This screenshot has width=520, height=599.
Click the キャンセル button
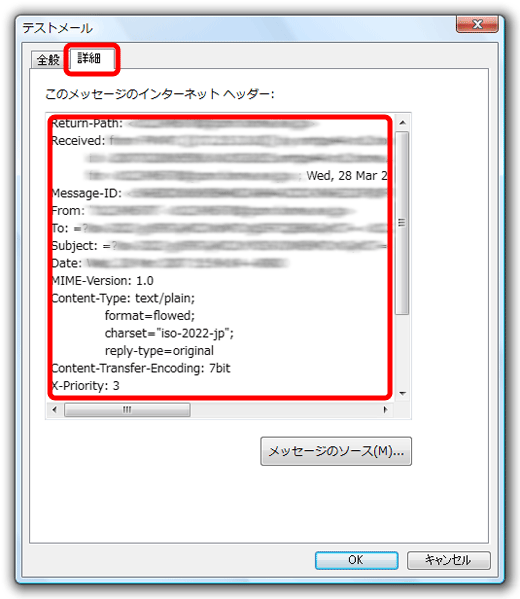point(449,560)
